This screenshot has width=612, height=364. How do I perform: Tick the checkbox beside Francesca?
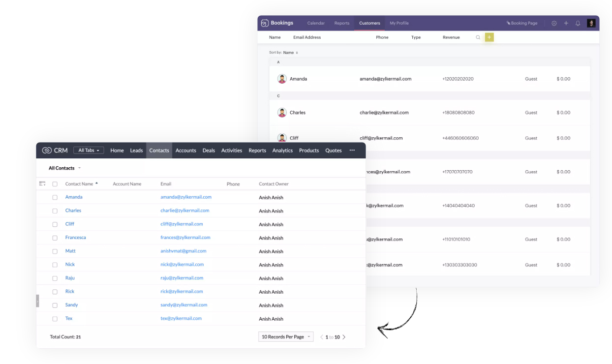click(55, 238)
